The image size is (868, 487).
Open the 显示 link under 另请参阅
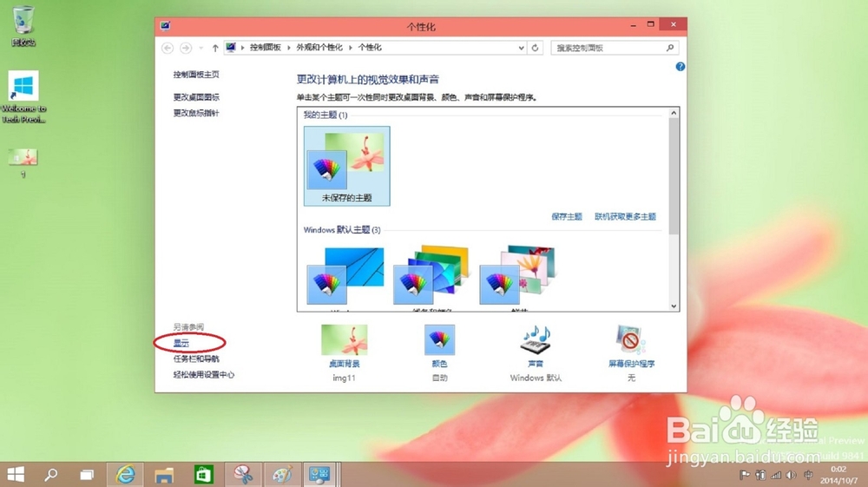tap(181, 343)
